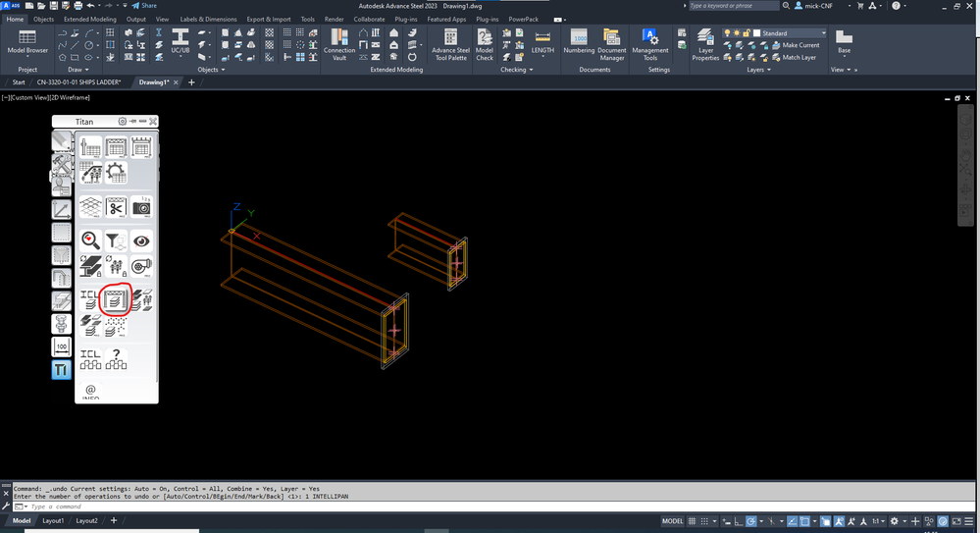
Task: Click the red-circled Titan portal layers icon
Action: (115, 299)
